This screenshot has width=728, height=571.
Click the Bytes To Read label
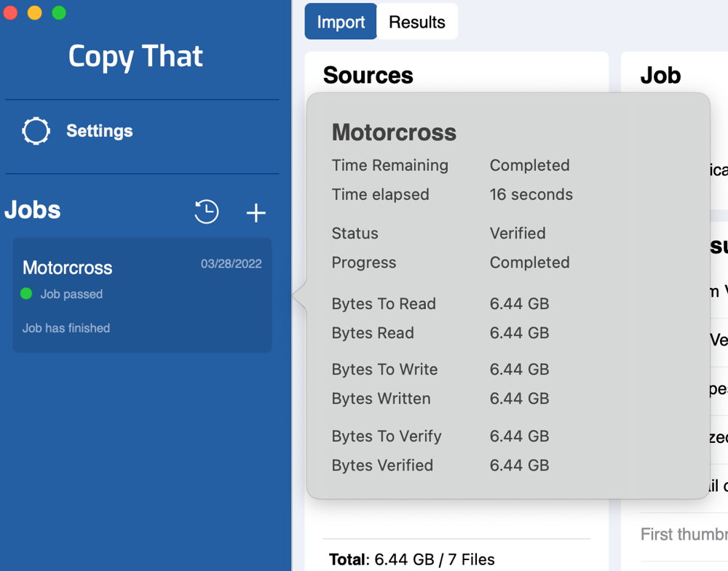pyautogui.click(x=384, y=304)
